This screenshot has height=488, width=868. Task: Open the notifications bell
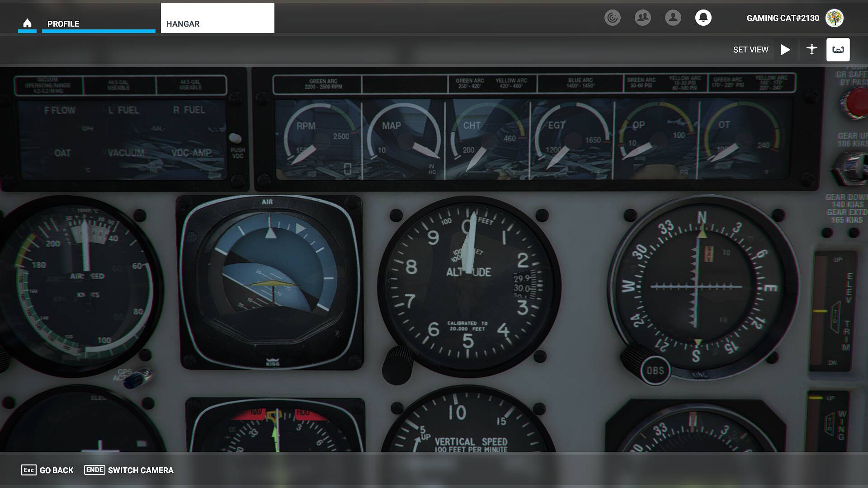pos(703,18)
